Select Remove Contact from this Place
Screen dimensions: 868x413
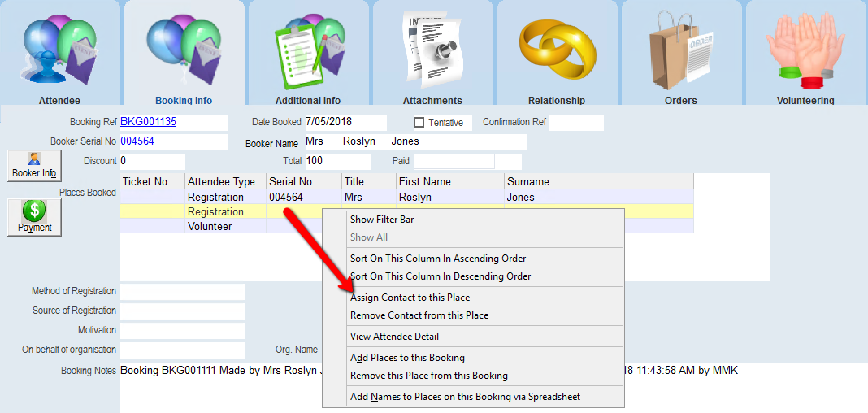point(419,315)
